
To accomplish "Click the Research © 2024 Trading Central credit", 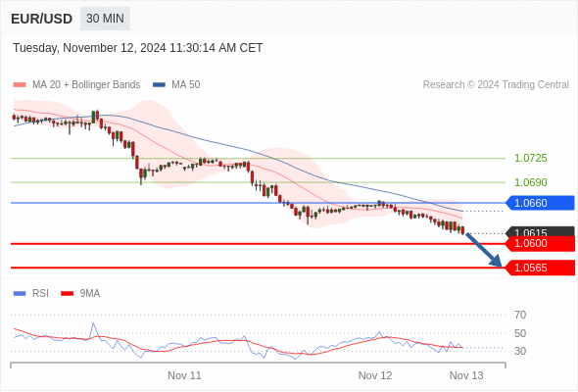I will (496, 85).
